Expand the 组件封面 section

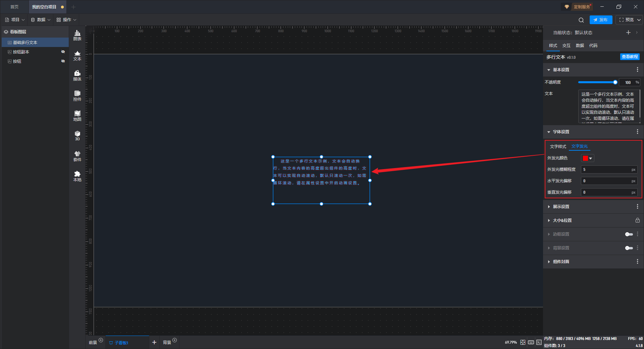click(x=549, y=262)
